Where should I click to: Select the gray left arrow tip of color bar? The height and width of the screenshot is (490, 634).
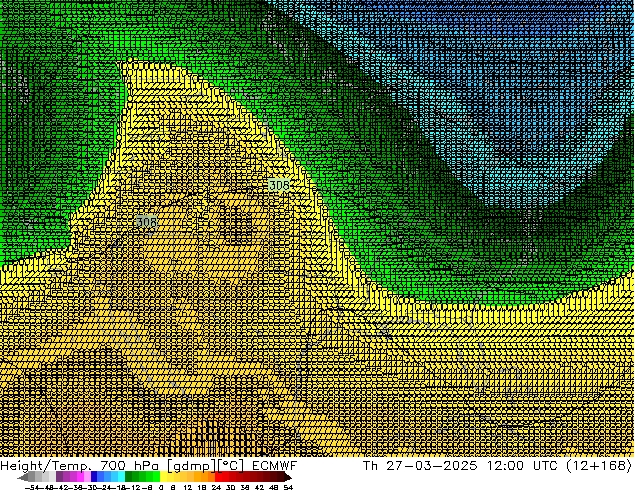[x=23, y=478]
